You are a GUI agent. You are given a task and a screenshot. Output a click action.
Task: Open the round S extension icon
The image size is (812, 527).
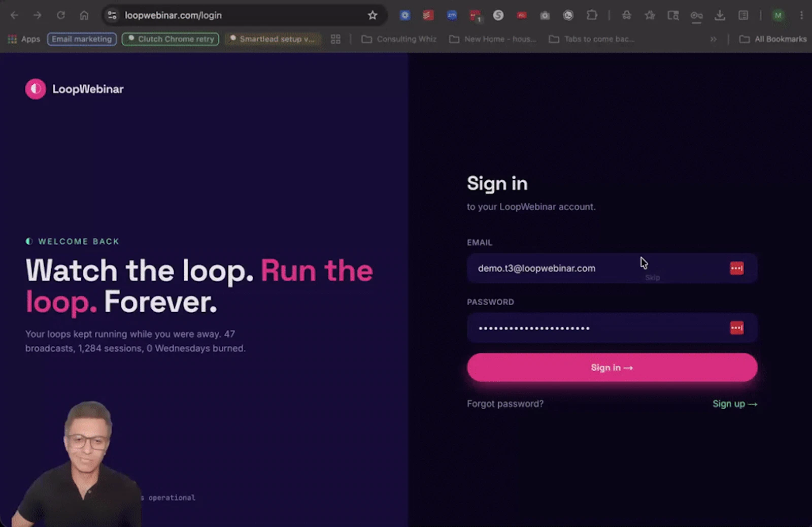[498, 15]
